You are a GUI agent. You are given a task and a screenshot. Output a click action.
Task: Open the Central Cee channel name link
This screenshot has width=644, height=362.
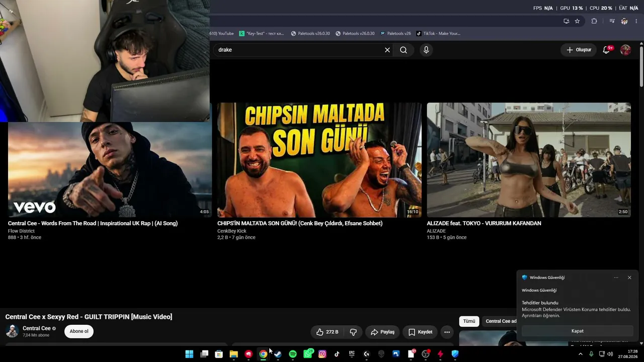37,328
